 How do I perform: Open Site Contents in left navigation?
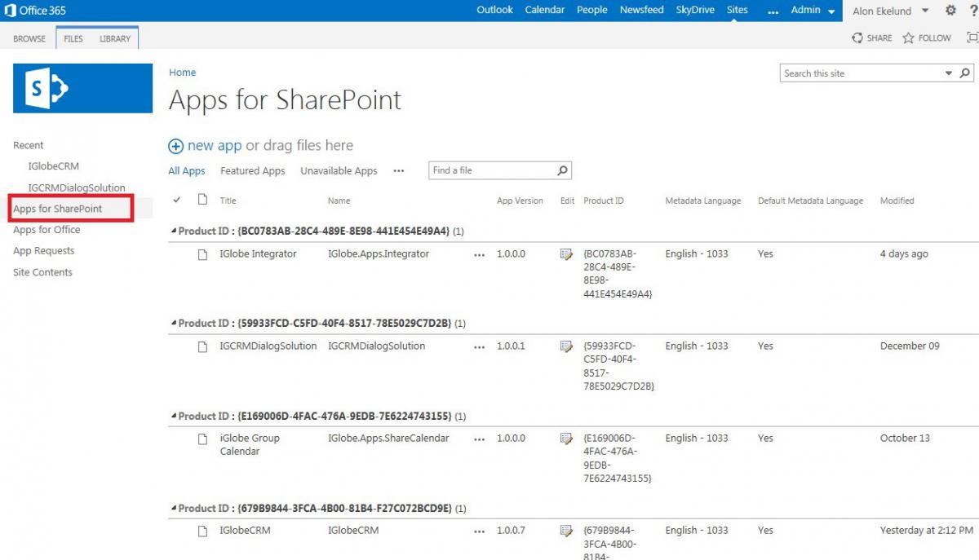pyautogui.click(x=42, y=272)
